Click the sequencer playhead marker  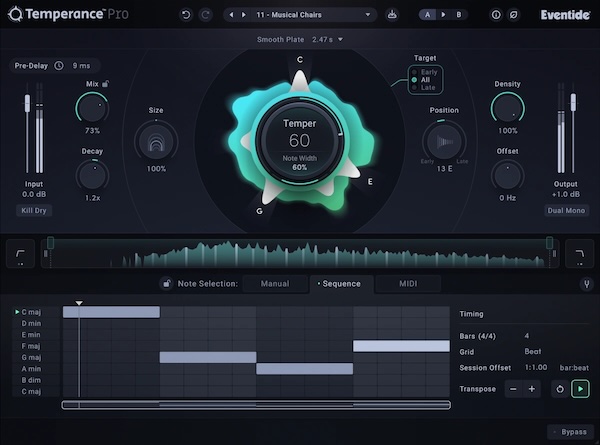point(79,303)
